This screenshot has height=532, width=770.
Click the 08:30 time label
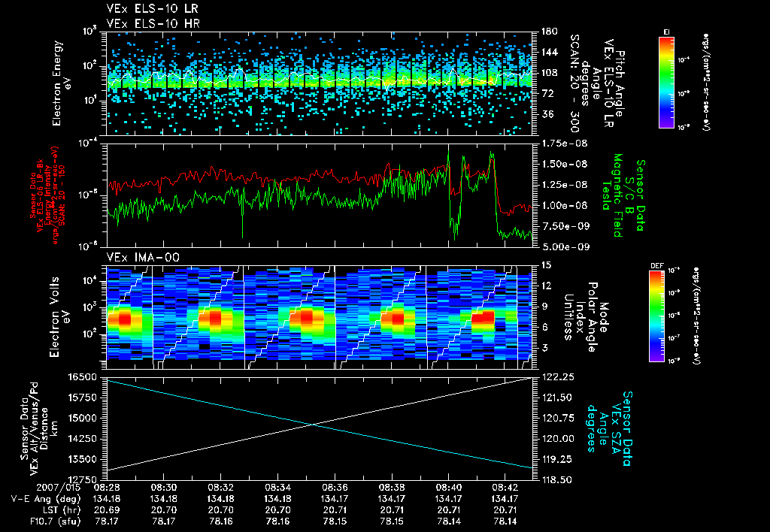[163, 488]
